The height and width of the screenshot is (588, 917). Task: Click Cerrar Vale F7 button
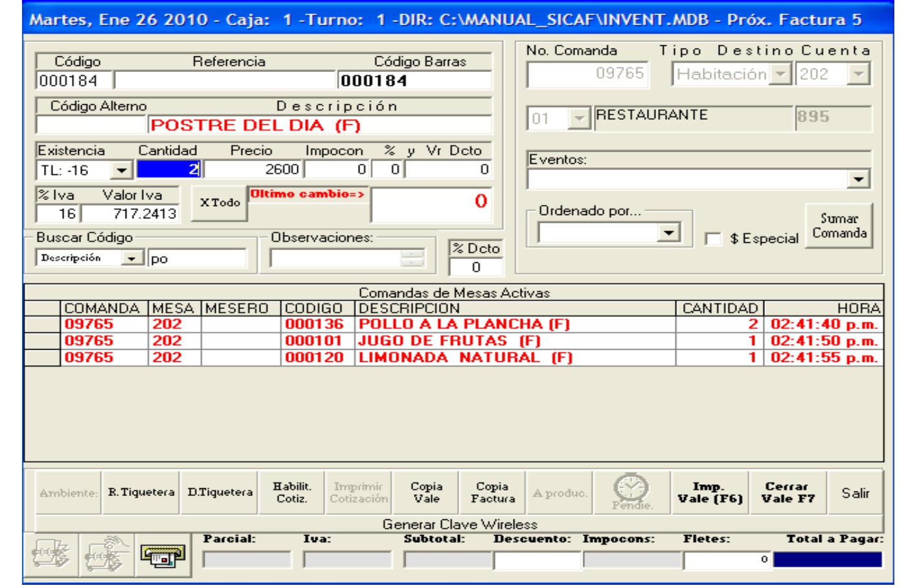click(x=787, y=493)
